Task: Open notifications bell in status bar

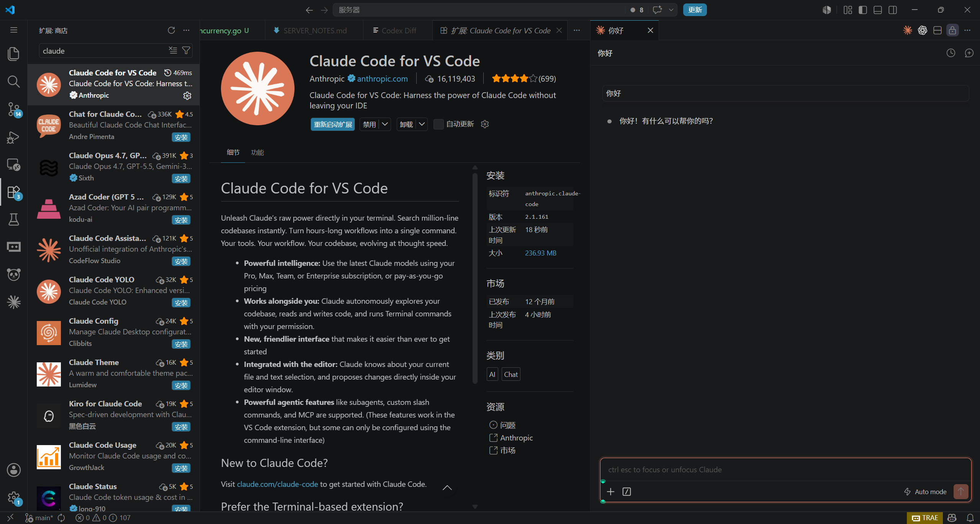Action: point(970,518)
